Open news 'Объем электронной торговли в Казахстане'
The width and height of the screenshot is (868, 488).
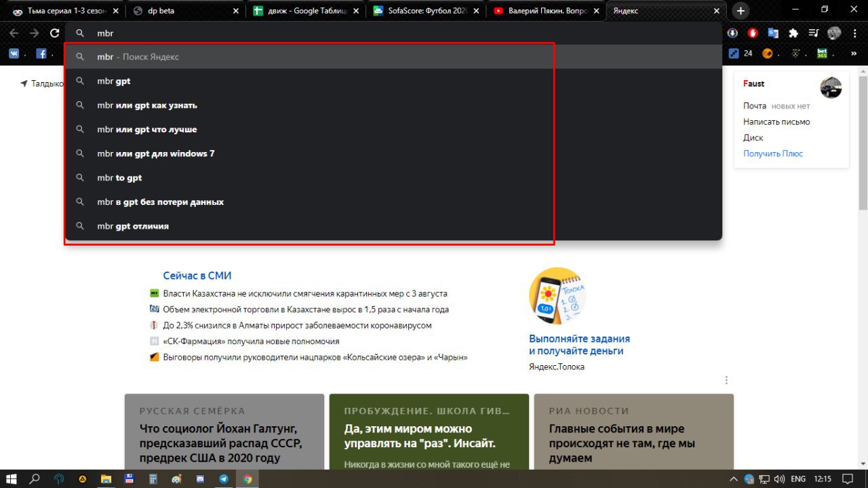coord(306,309)
